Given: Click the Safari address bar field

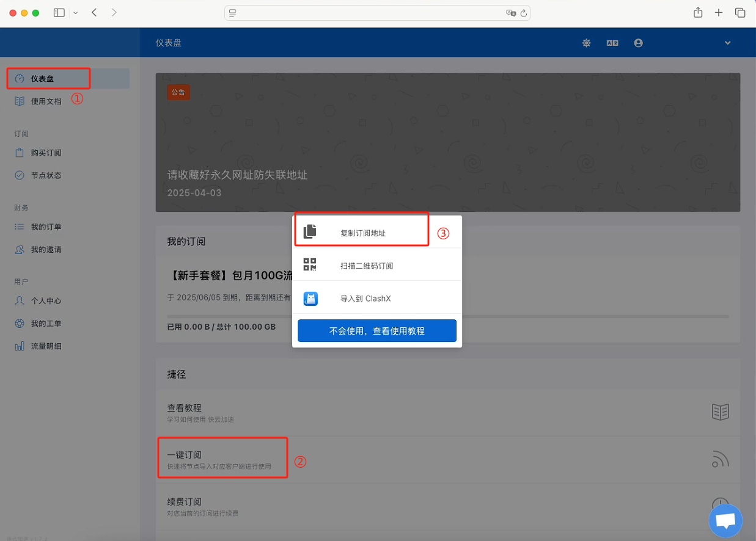Looking at the screenshot, I should tap(367, 13).
